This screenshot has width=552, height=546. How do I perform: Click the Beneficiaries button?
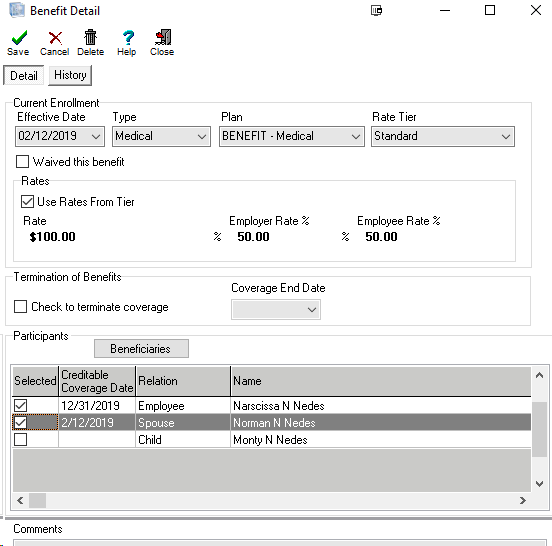click(141, 349)
